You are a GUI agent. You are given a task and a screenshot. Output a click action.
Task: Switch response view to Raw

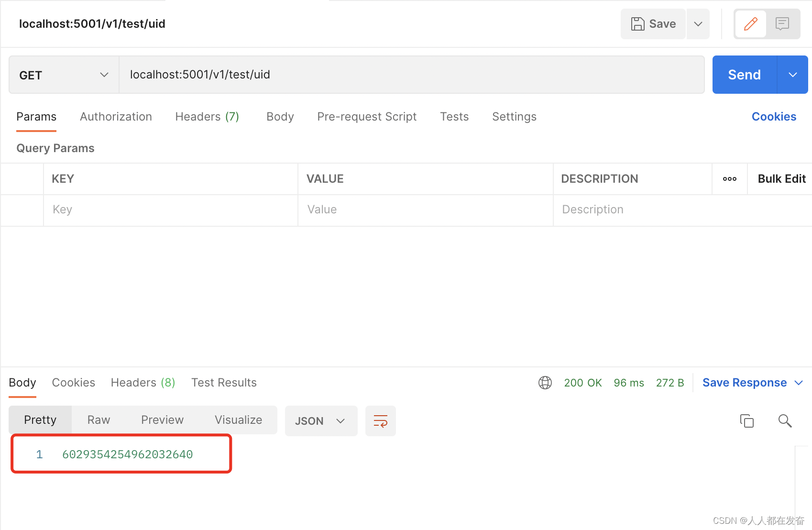tap(99, 420)
